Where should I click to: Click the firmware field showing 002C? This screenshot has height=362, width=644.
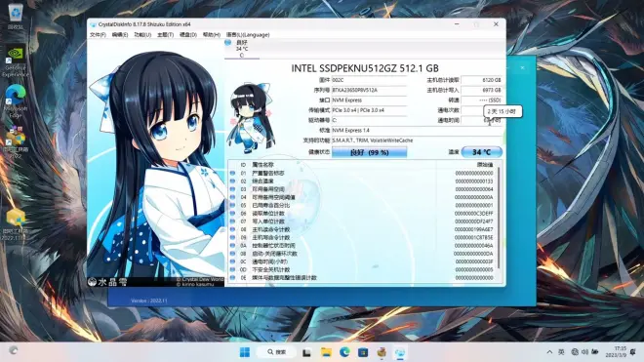[x=369, y=80]
